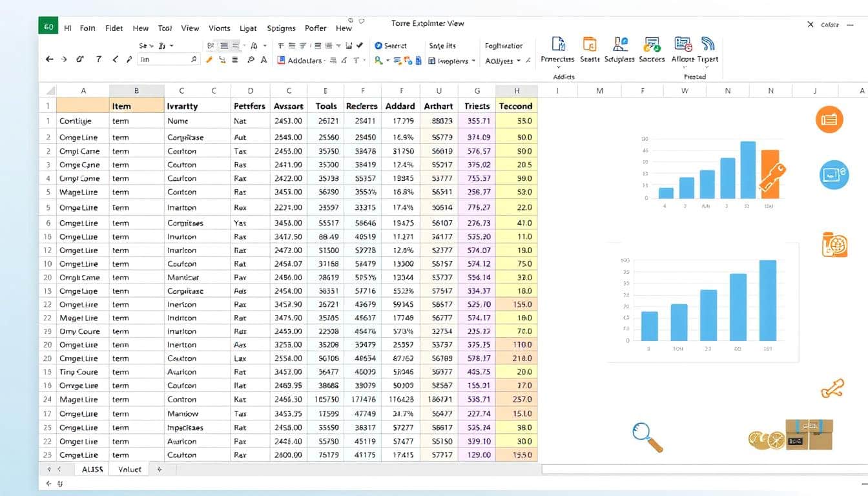Click the Avssort header cell
868x496 pixels.
point(288,106)
